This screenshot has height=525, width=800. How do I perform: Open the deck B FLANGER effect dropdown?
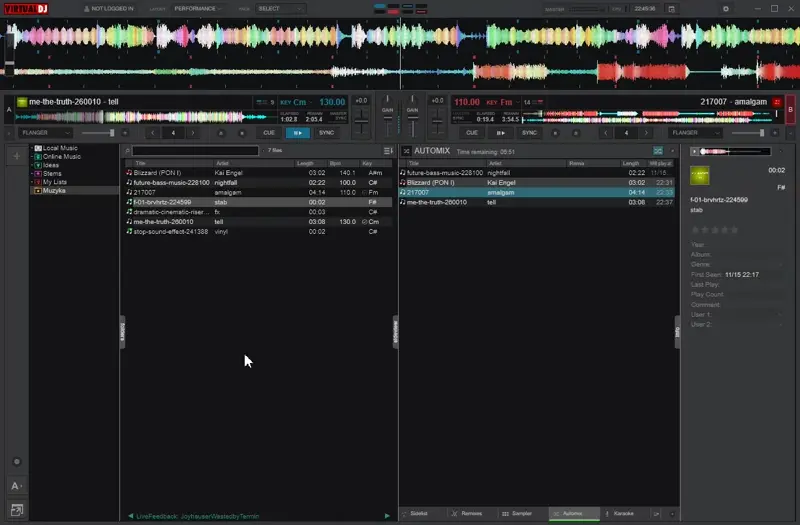click(x=695, y=133)
